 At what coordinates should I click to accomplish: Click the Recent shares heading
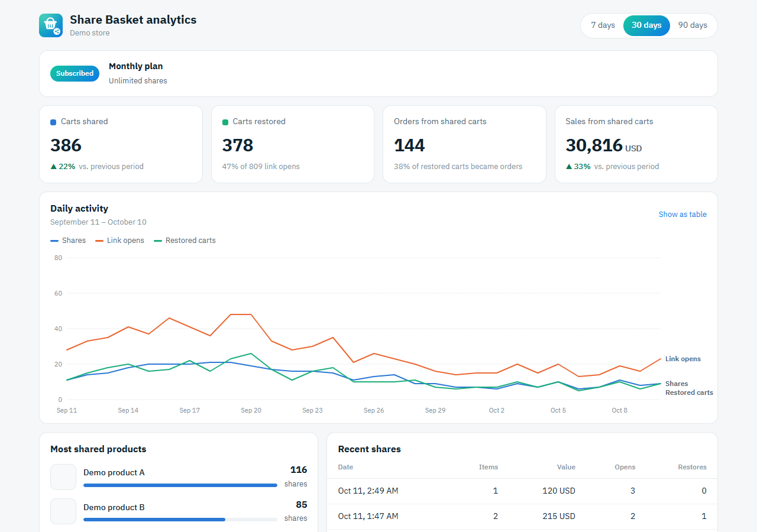pos(370,449)
